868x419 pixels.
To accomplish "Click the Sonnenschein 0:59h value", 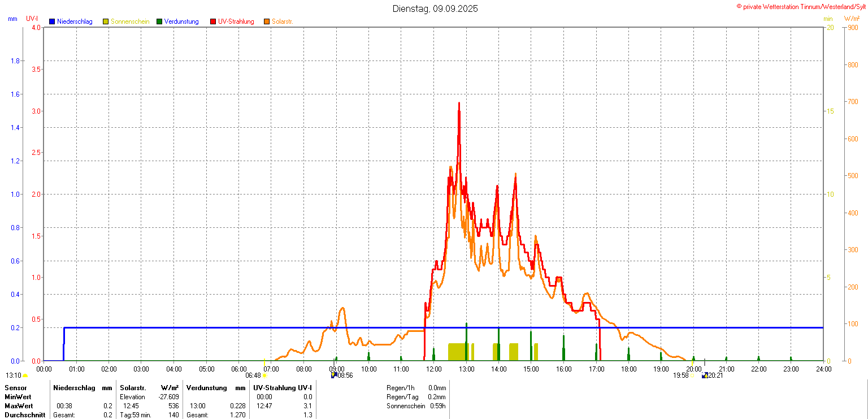I will pyautogui.click(x=437, y=406).
